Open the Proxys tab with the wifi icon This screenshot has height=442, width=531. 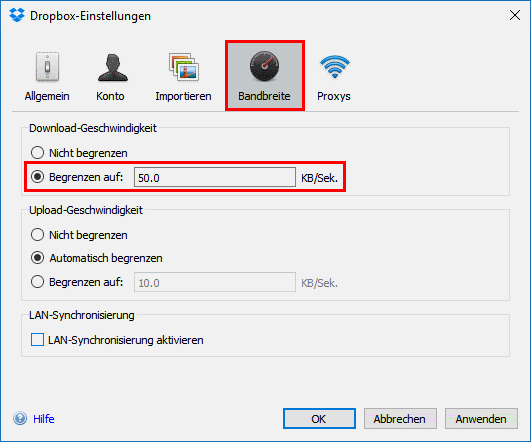coord(334,77)
